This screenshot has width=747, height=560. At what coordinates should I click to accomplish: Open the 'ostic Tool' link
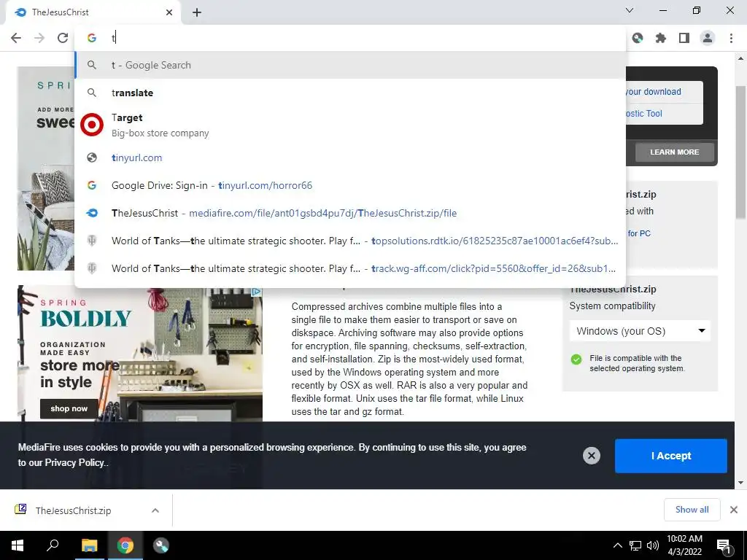(644, 113)
